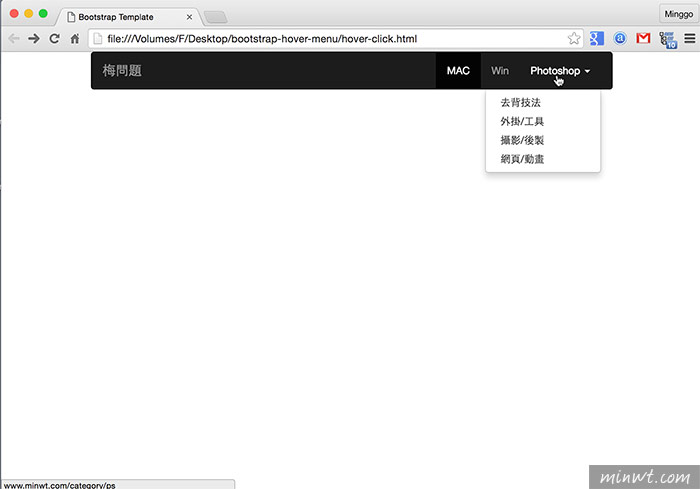Toggle the Photoshop dropdown menu
Viewport: 700px width, 489px height.
click(560, 71)
